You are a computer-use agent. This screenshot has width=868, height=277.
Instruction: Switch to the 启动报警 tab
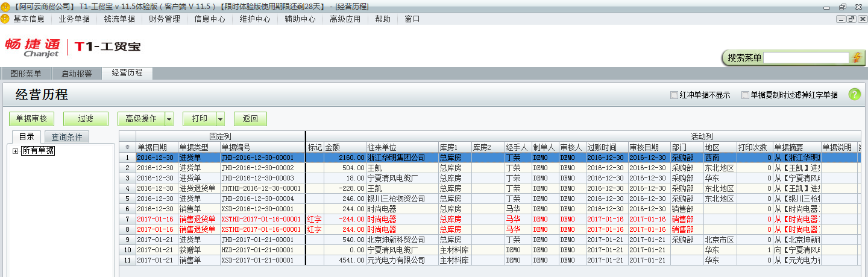tap(77, 74)
